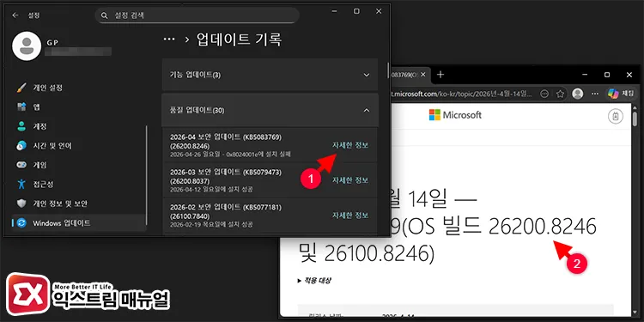The height and width of the screenshot is (322, 644).
Task: Click 자세한 정보 link for KB5083769
Action: point(350,145)
